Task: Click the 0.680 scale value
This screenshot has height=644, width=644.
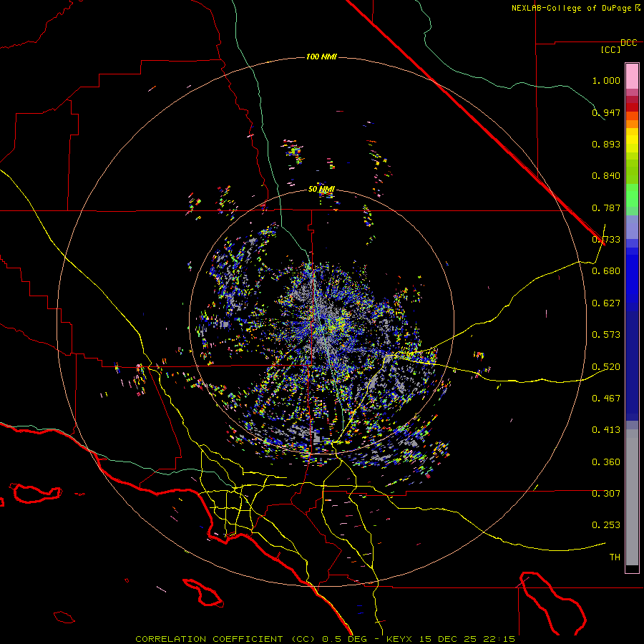Action: tap(606, 271)
